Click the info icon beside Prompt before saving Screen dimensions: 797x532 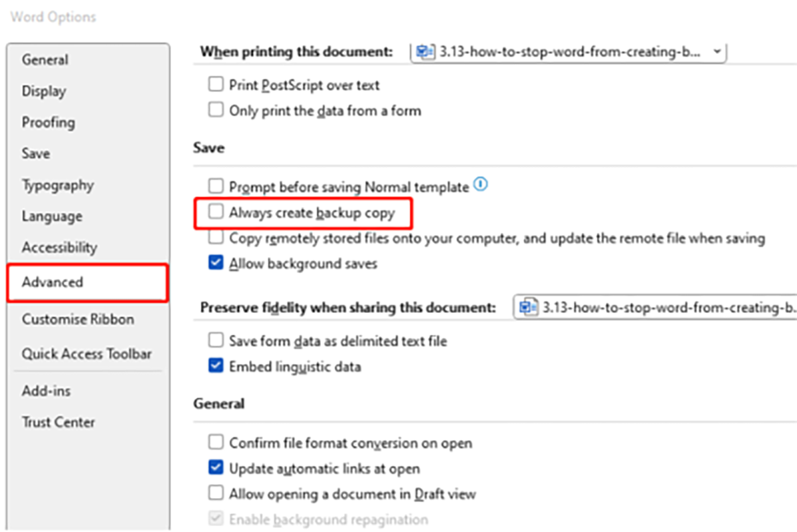coord(482,185)
